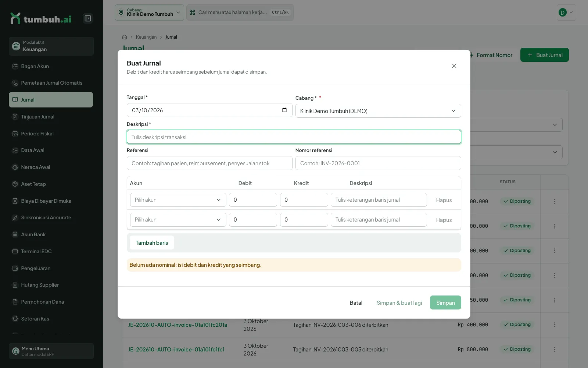Collapse the sidebar with the panel icon
The width and height of the screenshot is (588, 368).
(x=88, y=18)
